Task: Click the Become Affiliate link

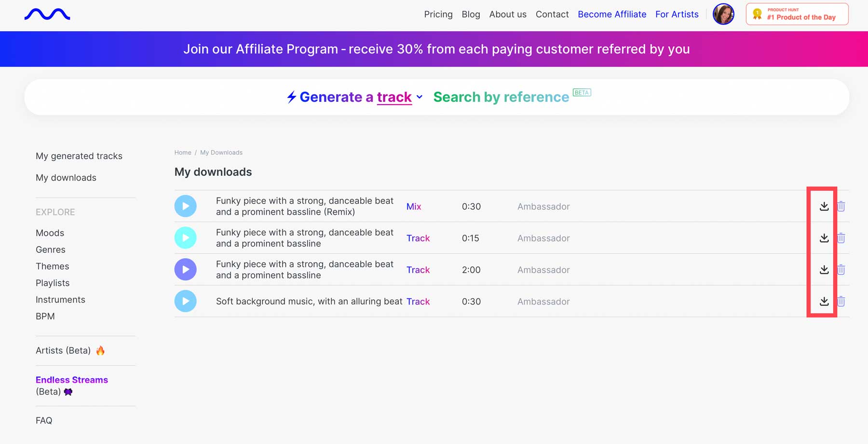Action: [612, 14]
